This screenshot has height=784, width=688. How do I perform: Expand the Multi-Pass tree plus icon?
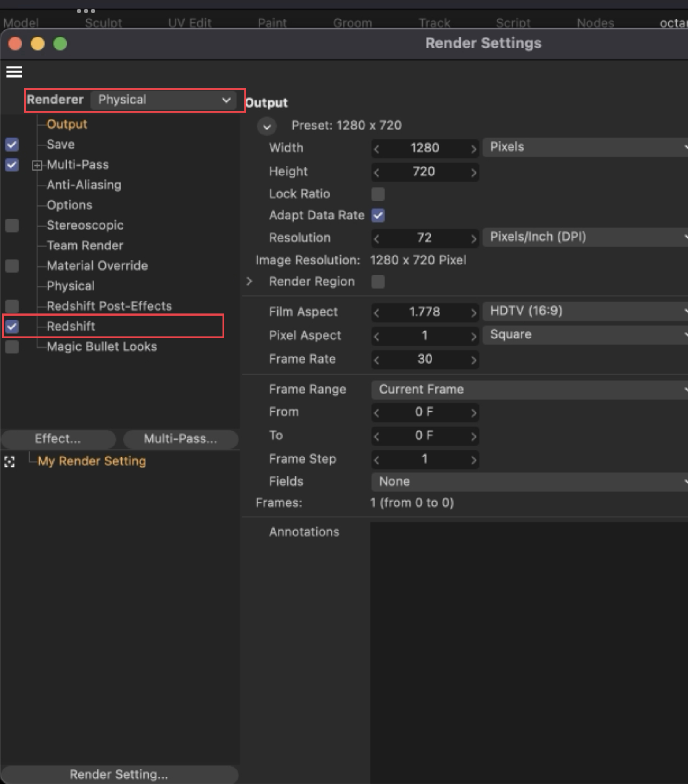tap(37, 165)
